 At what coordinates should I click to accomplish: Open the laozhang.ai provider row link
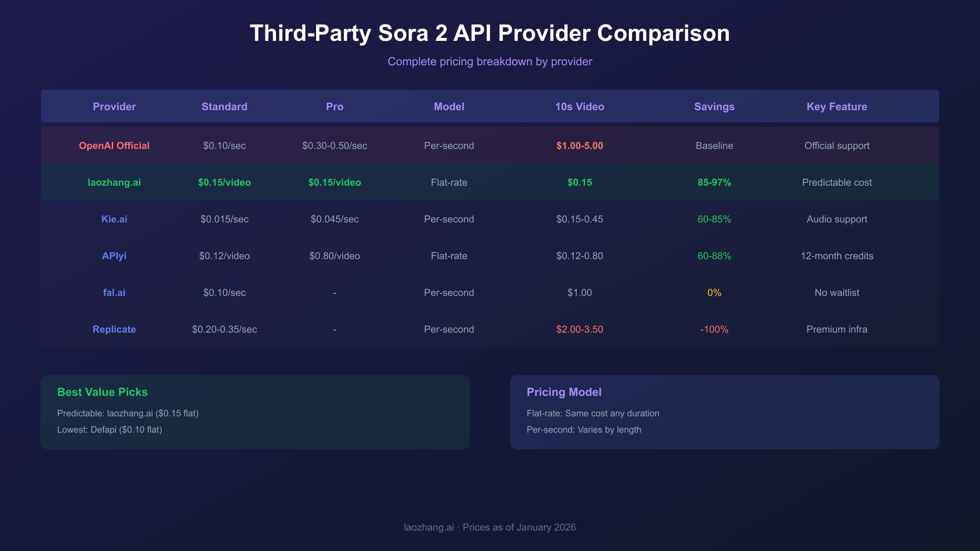pyautogui.click(x=114, y=182)
